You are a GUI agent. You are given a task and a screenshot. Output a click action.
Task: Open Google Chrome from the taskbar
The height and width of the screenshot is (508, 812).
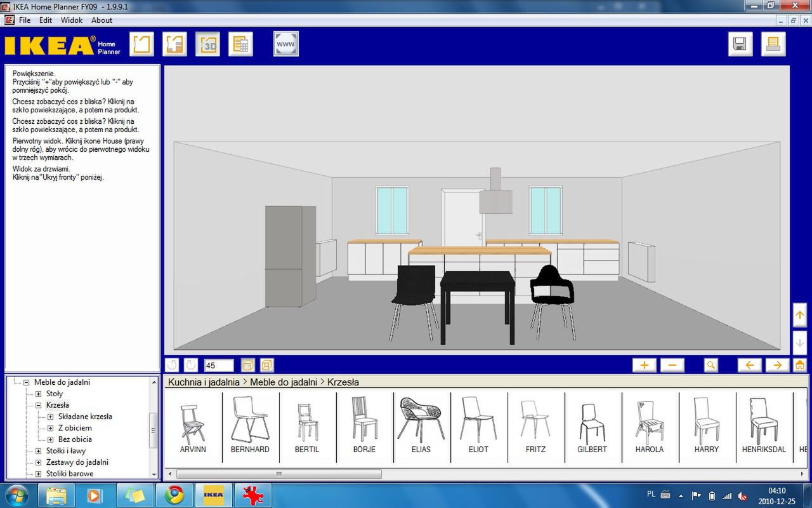[174, 495]
